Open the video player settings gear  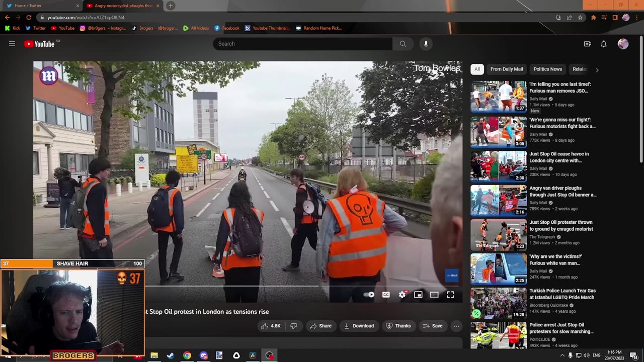[x=402, y=295]
